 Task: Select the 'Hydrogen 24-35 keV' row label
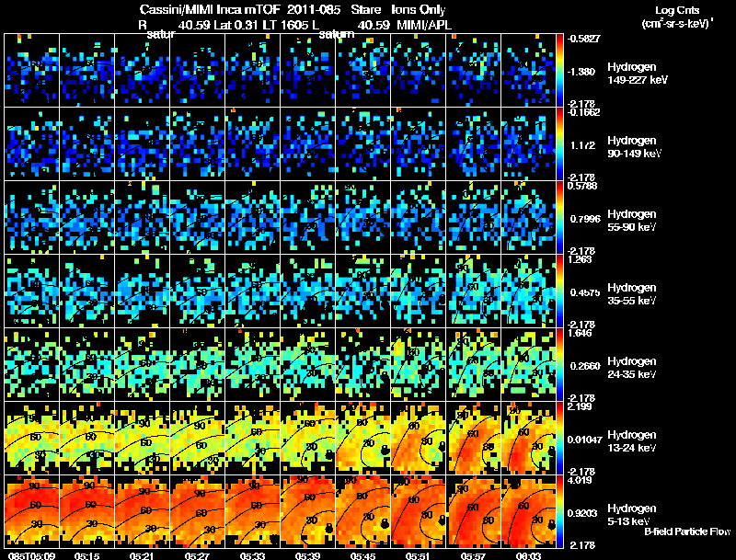pyautogui.click(x=632, y=368)
